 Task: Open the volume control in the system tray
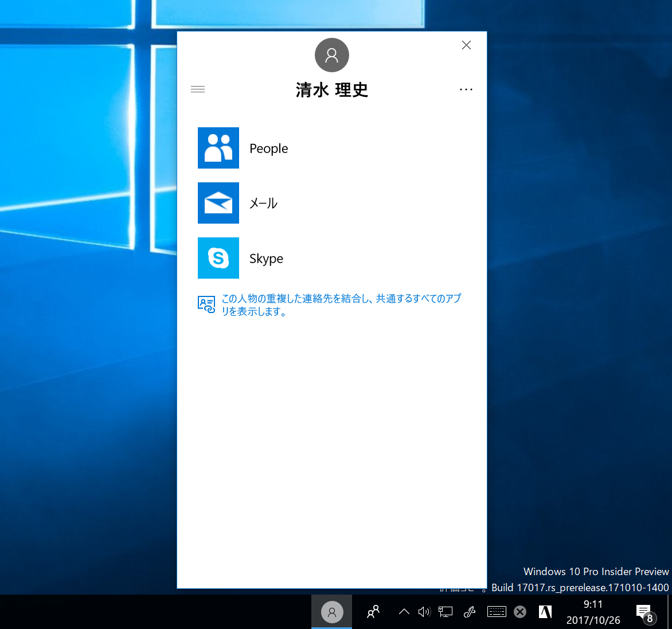point(424,611)
